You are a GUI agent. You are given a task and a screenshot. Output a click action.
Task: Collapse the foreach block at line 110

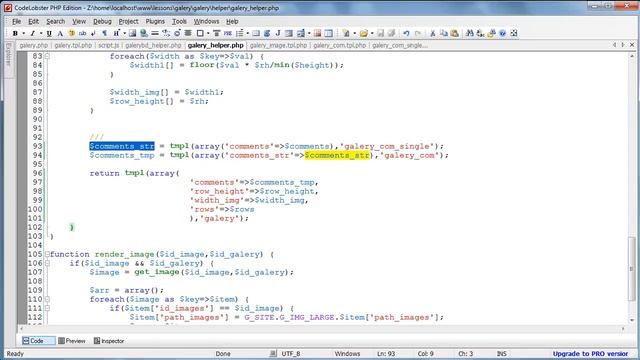point(47,299)
